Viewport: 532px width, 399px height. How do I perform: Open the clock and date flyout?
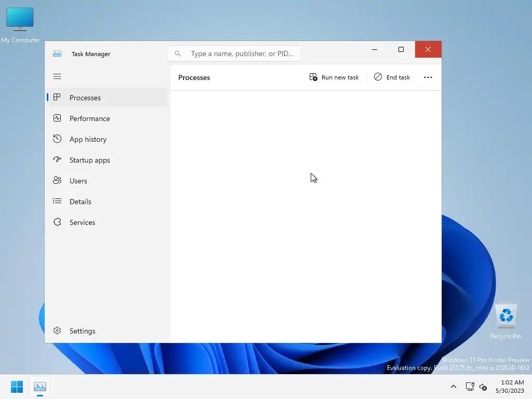point(510,387)
